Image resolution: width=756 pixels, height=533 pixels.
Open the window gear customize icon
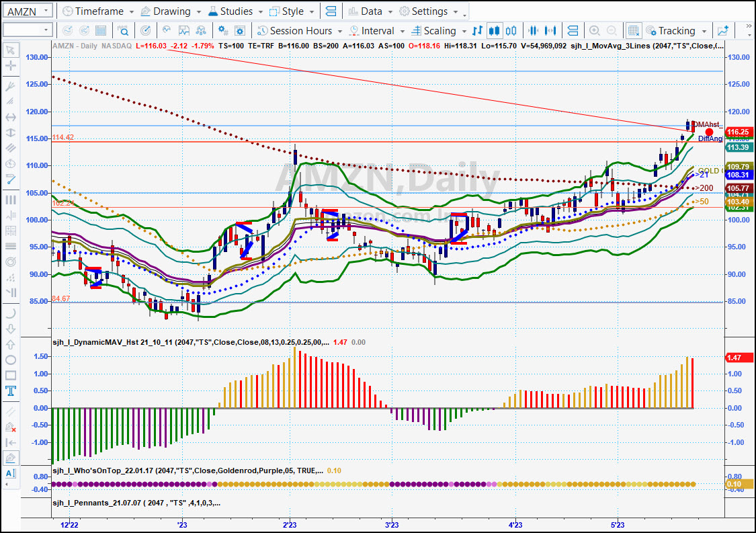pyautogui.click(x=240, y=31)
